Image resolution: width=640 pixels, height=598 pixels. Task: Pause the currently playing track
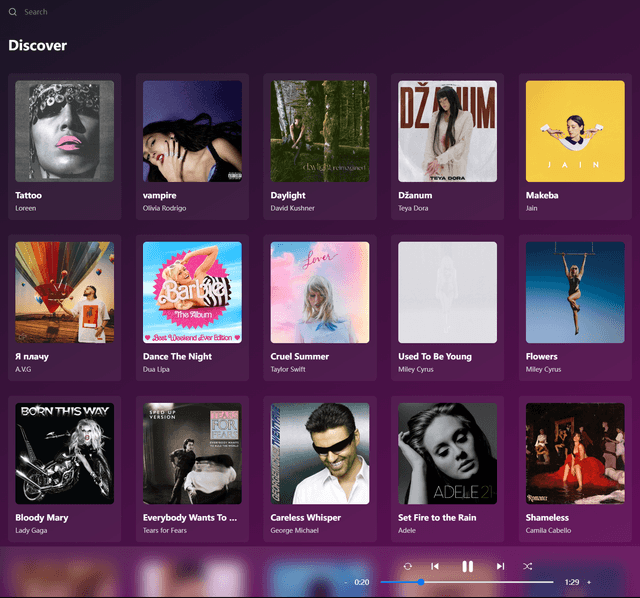pyautogui.click(x=467, y=566)
